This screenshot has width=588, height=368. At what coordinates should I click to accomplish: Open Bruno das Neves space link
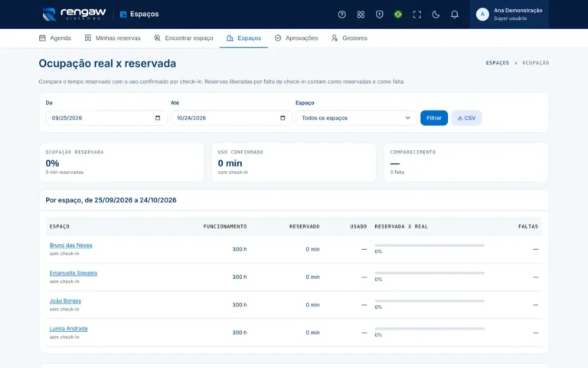70,245
